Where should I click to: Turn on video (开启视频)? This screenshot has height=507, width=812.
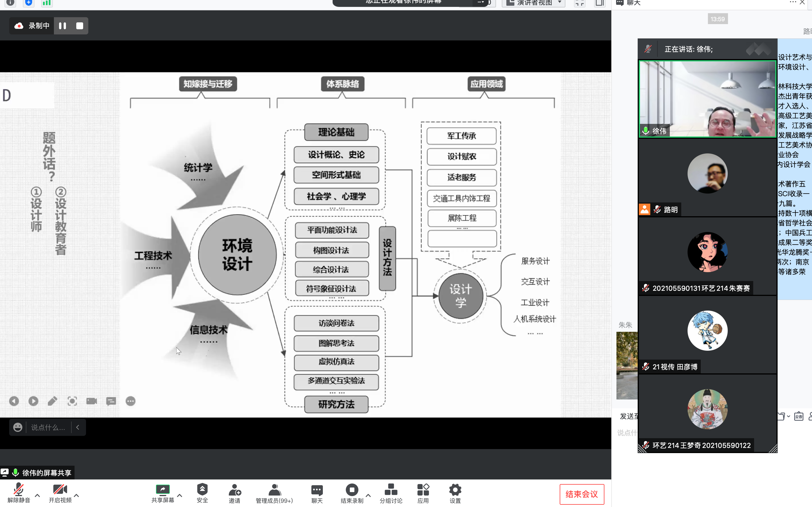pyautogui.click(x=60, y=493)
